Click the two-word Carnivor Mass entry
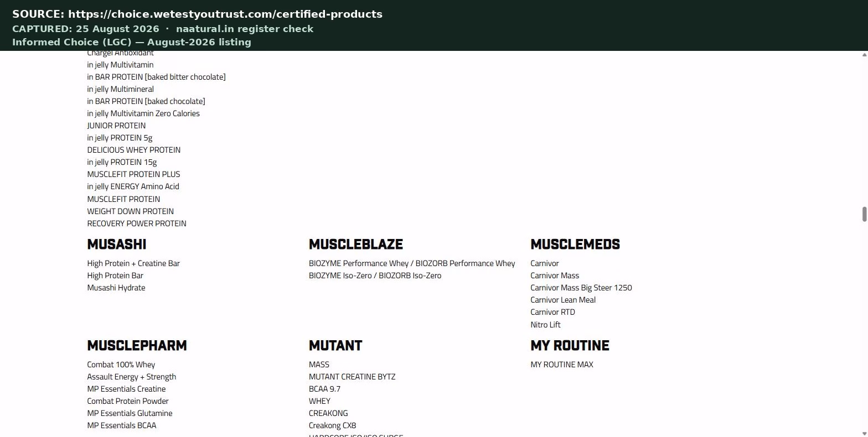 coord(555,275)
